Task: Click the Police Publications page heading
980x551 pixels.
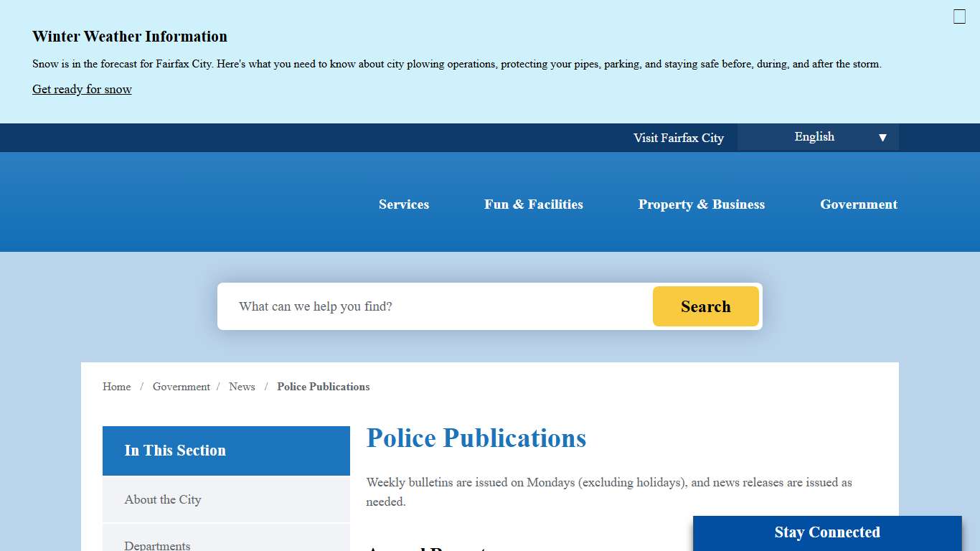Action: point(476,438)
